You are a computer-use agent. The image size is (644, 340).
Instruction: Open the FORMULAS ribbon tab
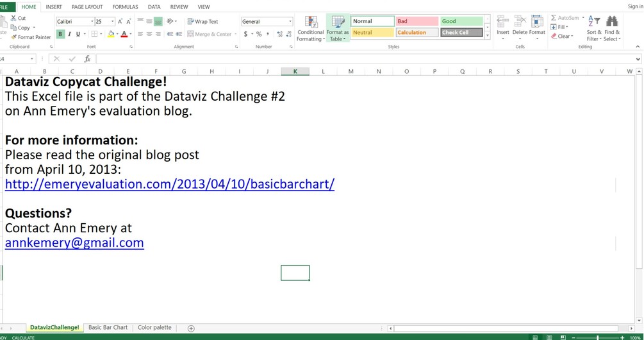[x=125, y=7]
